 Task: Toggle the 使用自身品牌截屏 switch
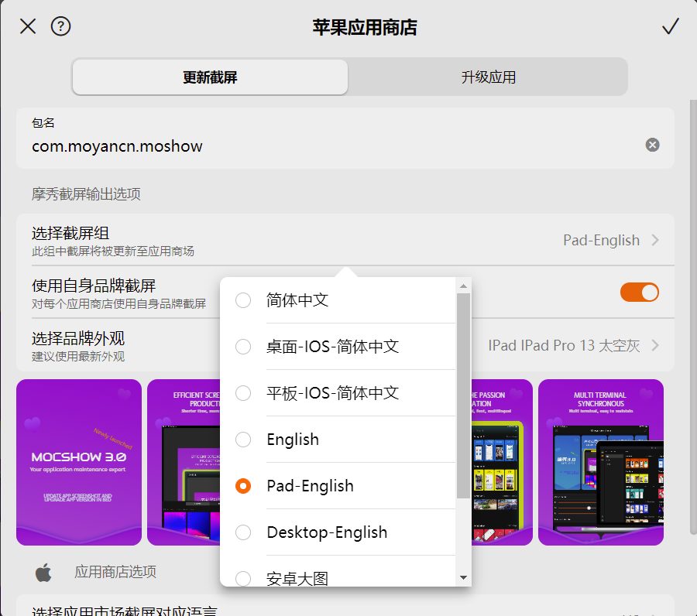639,293
